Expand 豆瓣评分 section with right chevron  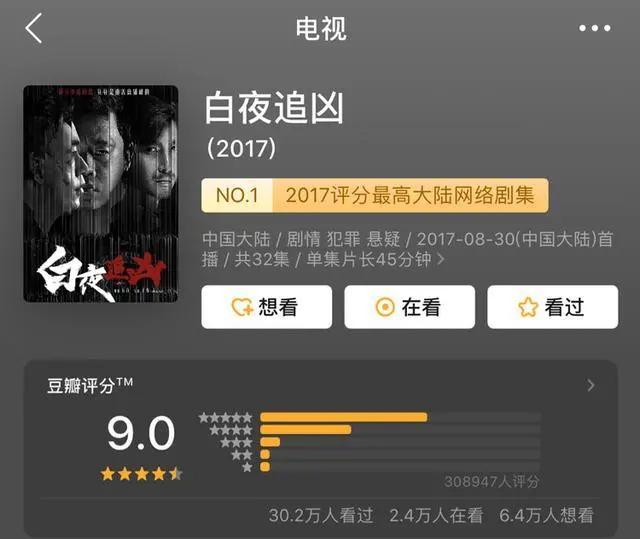tap(591, 385)
